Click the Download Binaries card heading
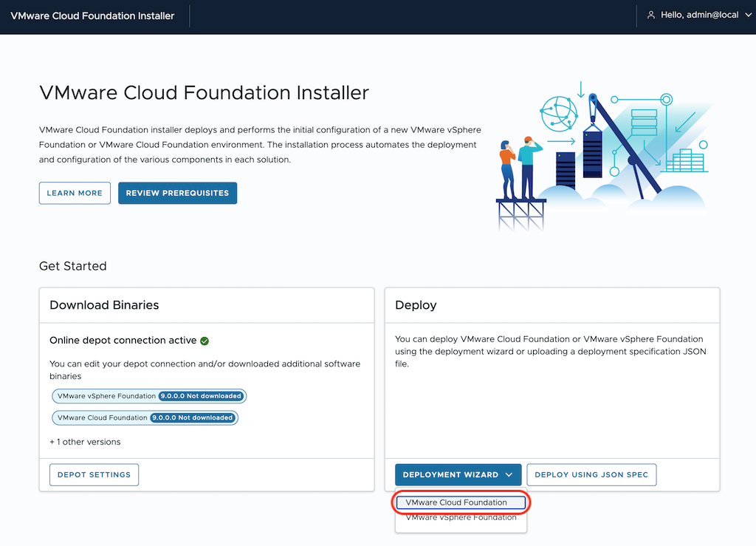The image size is (756, 546). point(104,305)
